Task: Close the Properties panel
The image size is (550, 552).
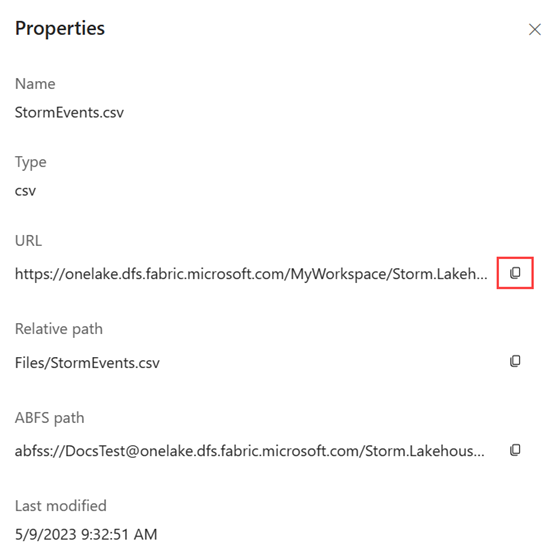Action: (535, 30)
